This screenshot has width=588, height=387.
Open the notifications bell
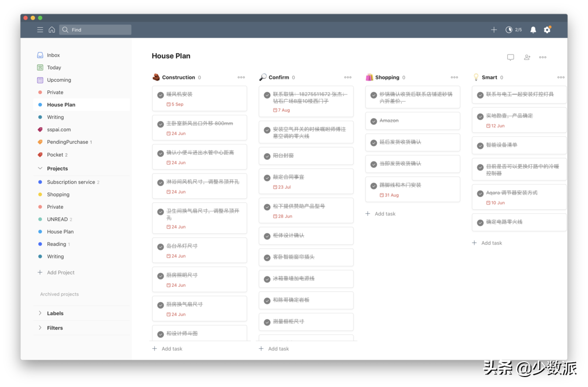(533, 29)
